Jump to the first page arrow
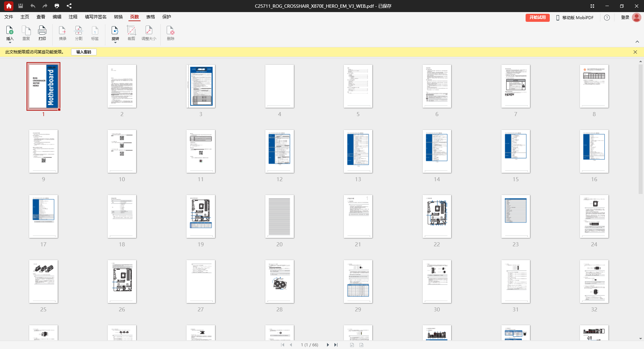This screenshot has height=349, width=644. pos(283,345)
